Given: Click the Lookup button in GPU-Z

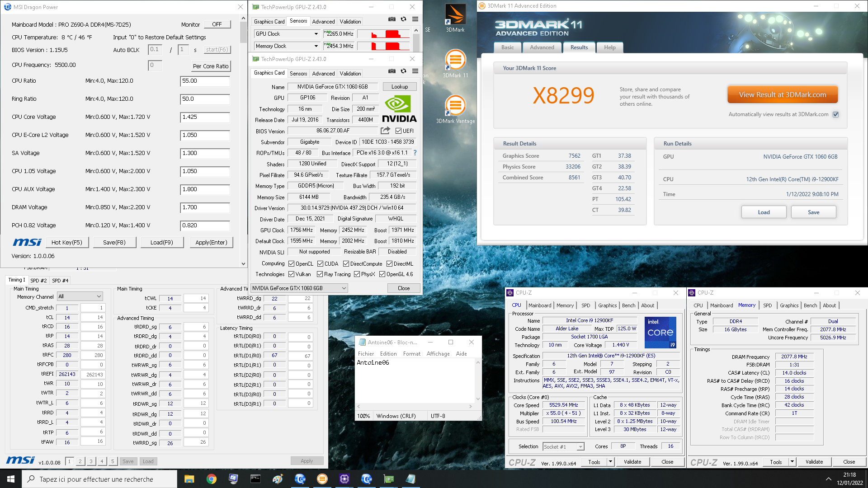Looking at the screenshot, I should (400, 87).
